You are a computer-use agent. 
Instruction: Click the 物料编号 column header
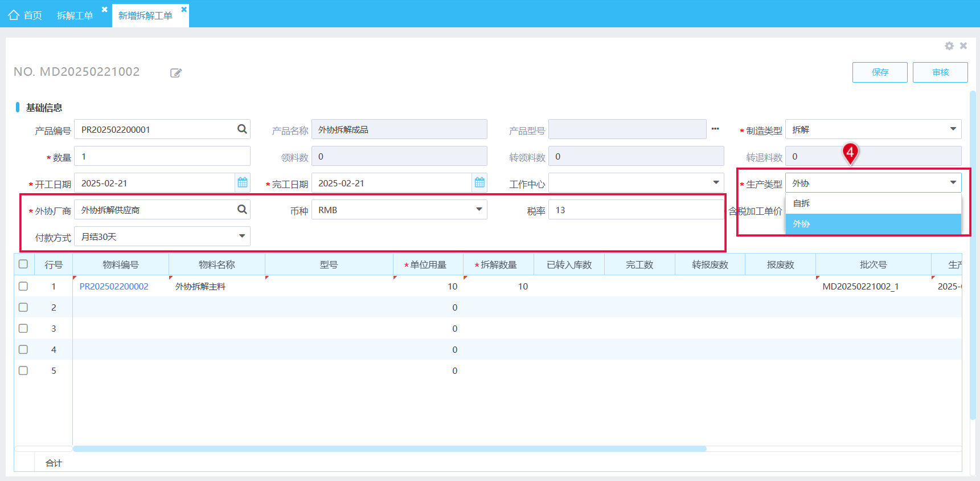[121, 264]
